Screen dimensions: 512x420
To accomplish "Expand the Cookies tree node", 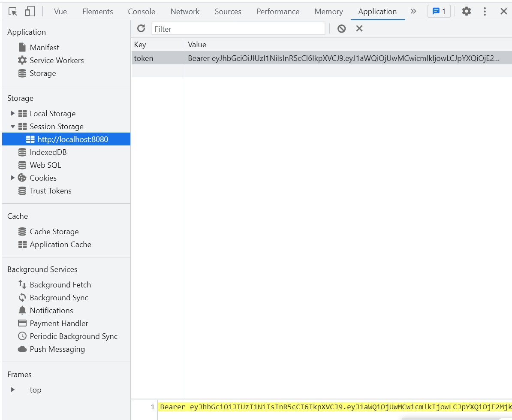I will tap(13, 178).
